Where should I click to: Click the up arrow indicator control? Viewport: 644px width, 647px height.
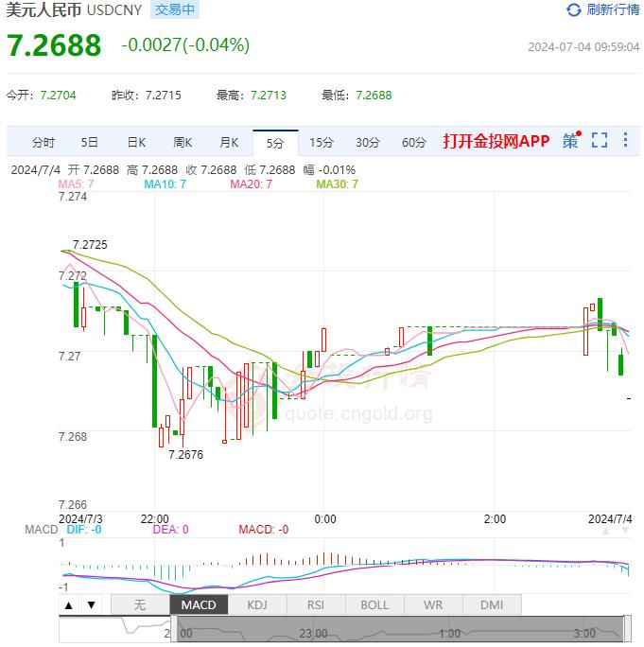point(69,605)
